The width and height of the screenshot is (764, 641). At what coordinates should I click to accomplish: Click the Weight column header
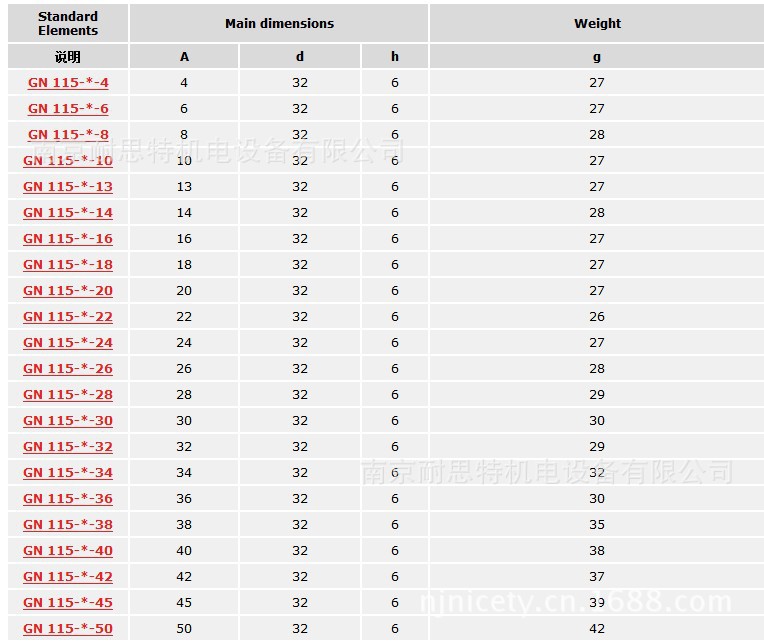pyautogui.click(x=597, y=23)
